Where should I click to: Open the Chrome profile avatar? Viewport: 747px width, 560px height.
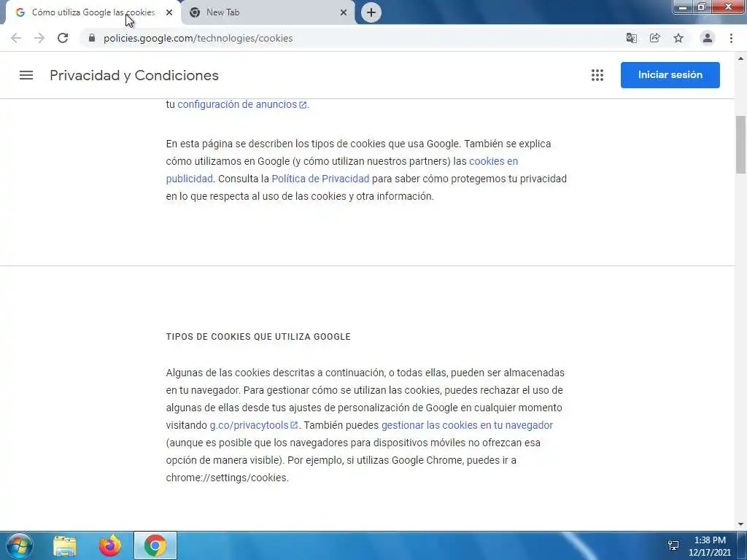(x=708, y=38)
